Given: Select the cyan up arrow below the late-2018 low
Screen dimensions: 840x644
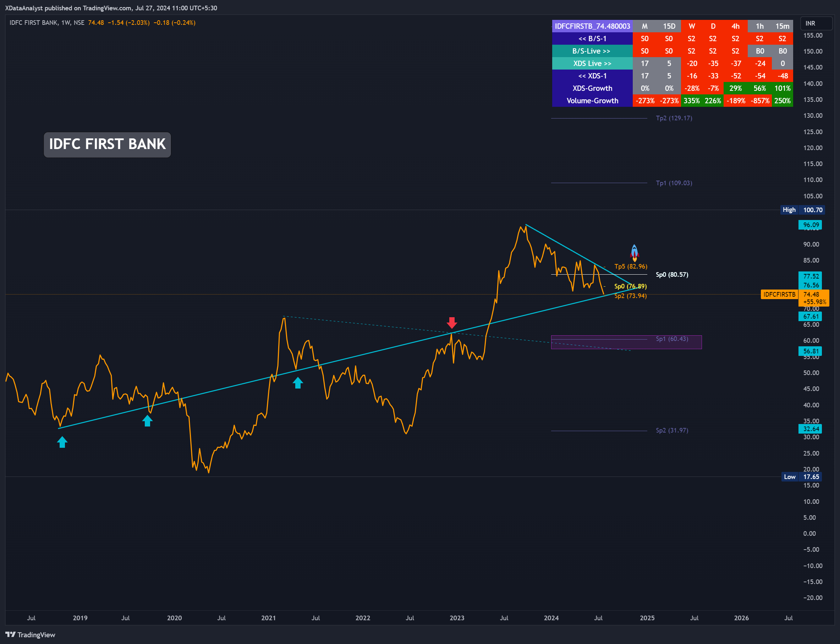Looking at the screenshot, I should coord(62,442).
